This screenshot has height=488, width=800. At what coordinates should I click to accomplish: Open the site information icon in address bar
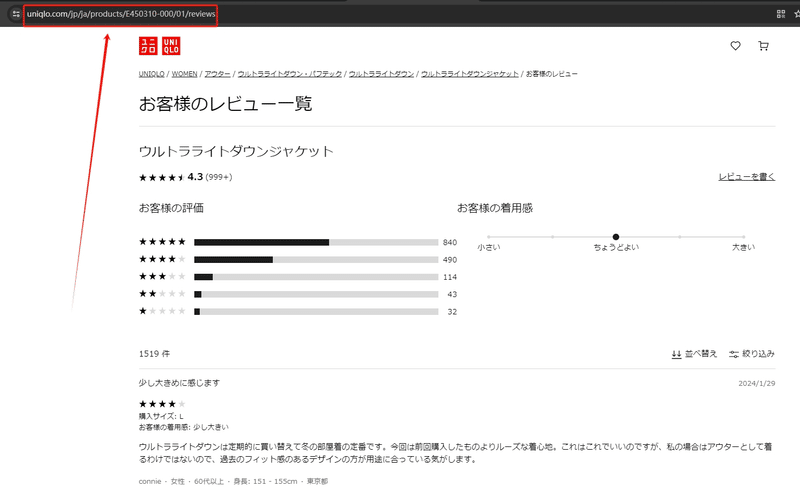pyautogui.click(x=16, y=14)
